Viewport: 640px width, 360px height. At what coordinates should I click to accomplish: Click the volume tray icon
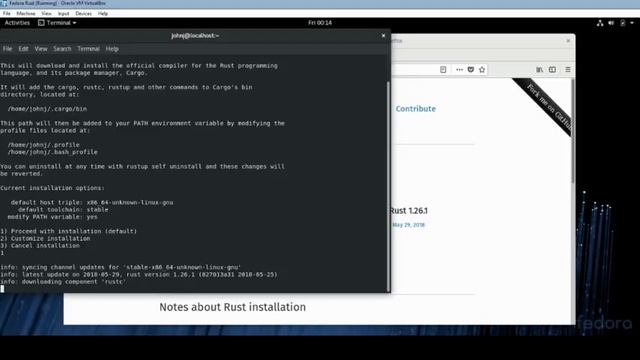[x=611, y=23]
